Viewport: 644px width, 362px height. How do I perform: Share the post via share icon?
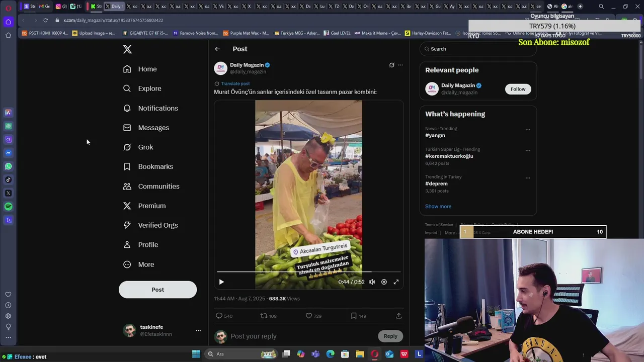398,316
